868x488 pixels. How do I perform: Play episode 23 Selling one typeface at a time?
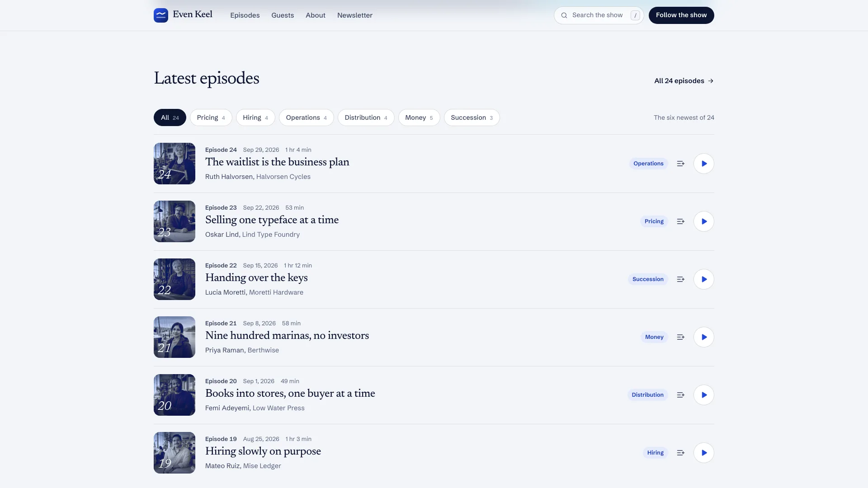704,221
